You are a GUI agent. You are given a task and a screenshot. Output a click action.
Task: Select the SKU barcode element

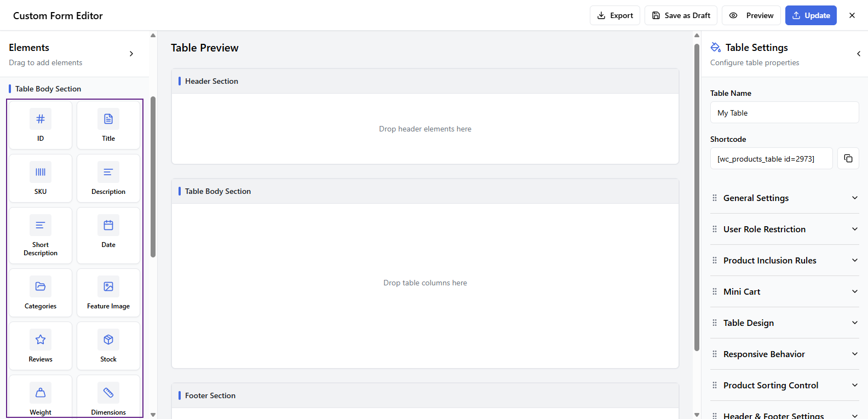point(41,178)
